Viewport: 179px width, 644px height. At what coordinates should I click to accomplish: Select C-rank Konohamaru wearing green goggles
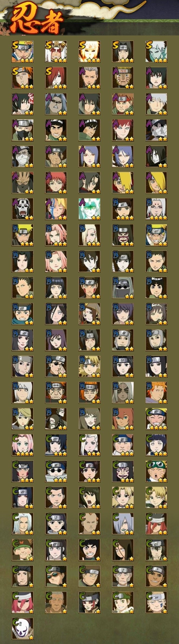point(157,471)
